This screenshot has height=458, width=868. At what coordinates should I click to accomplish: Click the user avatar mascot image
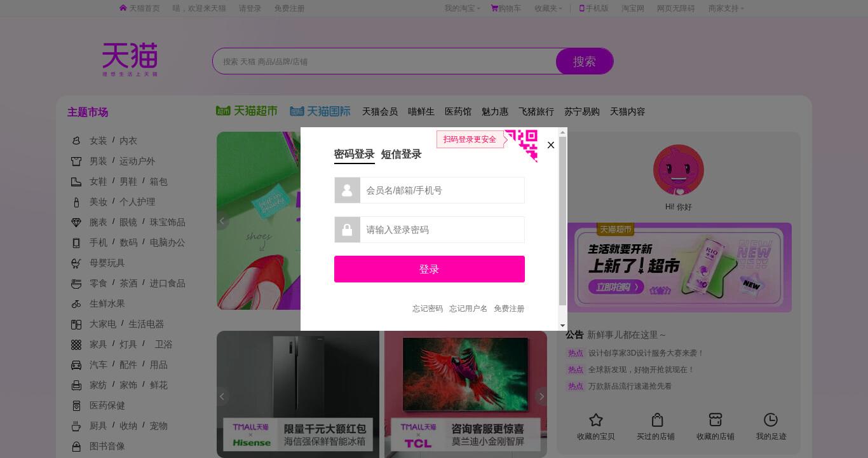tap(679, 170)
